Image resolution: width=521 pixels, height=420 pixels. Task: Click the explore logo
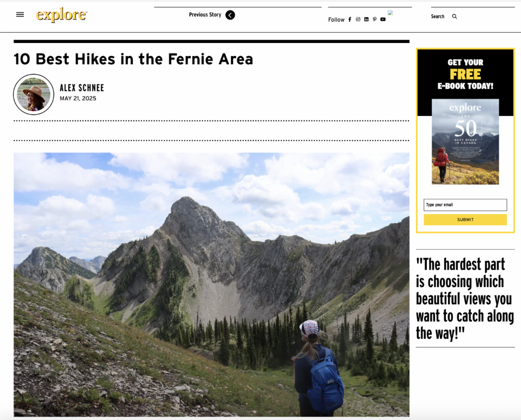click(x=61, y=15)
